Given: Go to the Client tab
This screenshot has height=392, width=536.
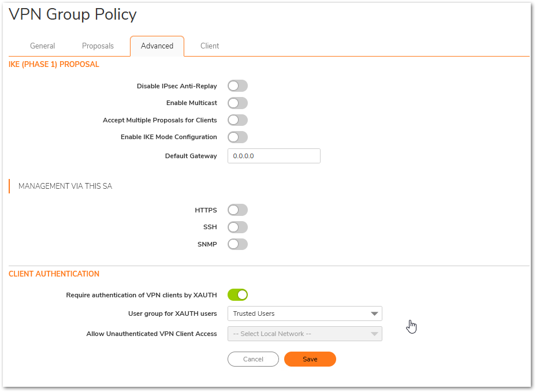Looking at the screenshot, I should tap(210, 46).
